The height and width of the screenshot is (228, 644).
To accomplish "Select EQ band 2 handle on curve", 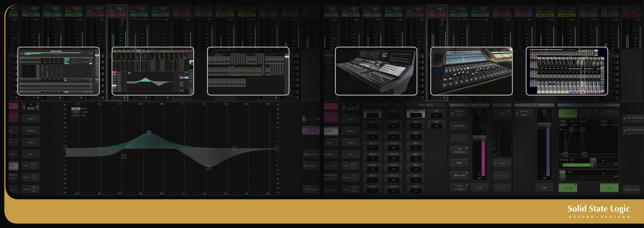I will click(x=149, y=132).
